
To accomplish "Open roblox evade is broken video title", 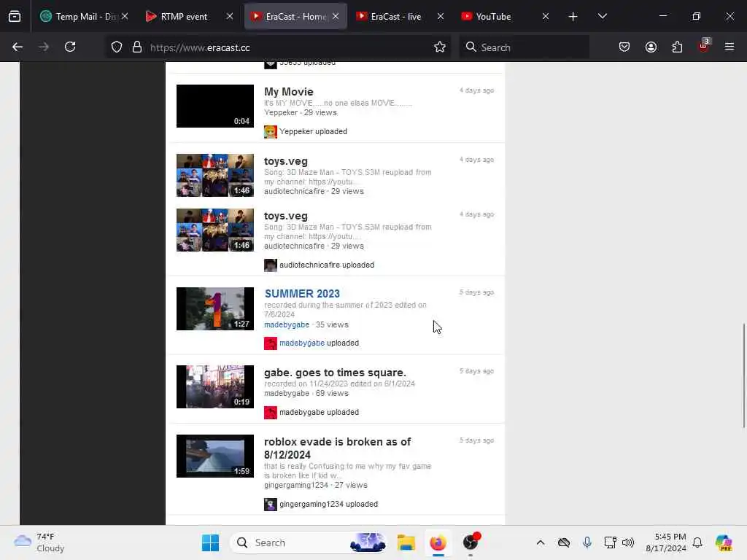I will pyautogui.click(x=337, y=448).
